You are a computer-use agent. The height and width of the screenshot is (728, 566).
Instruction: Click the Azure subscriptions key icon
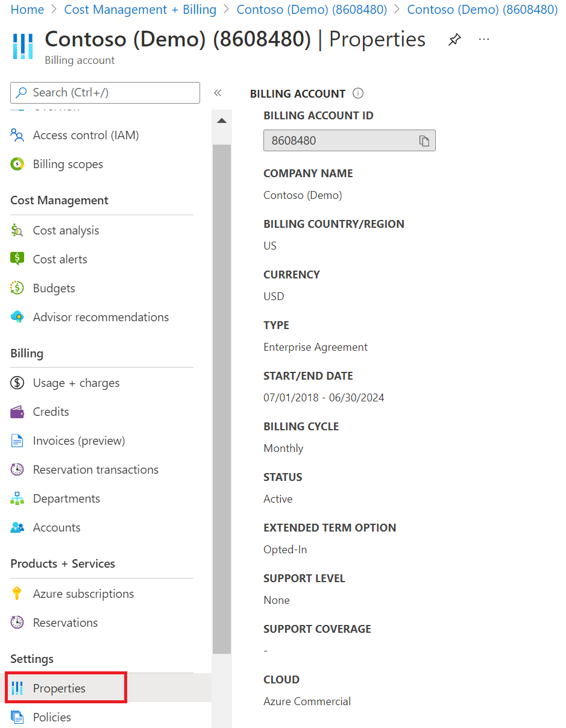[x=17, y=594]
